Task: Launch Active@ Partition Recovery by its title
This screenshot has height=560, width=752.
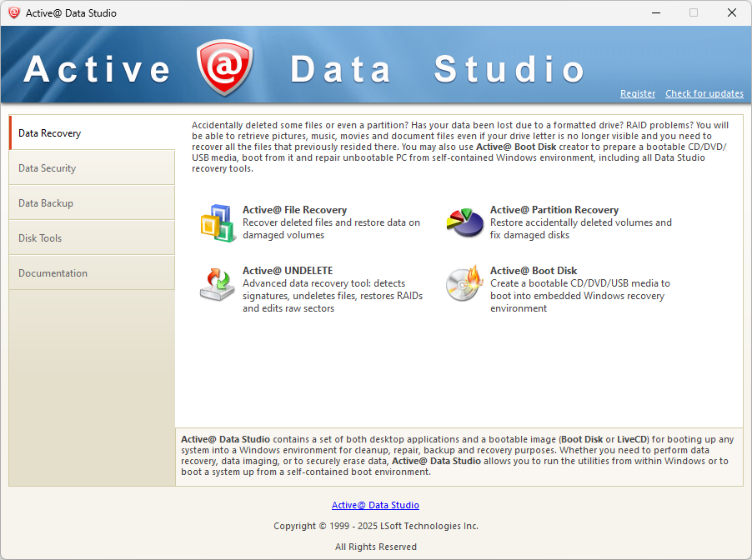Action: pyautogui.click(x=554, y=209)
